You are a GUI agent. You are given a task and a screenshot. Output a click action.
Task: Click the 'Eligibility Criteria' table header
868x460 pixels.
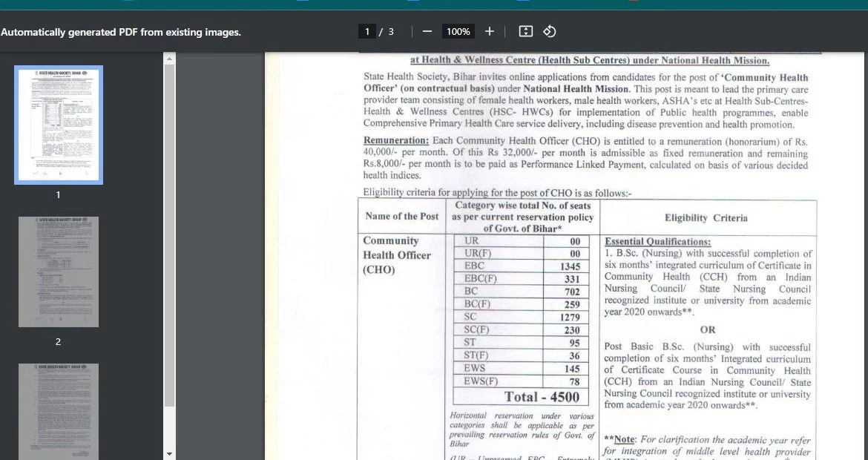click(x=706, y=217)
